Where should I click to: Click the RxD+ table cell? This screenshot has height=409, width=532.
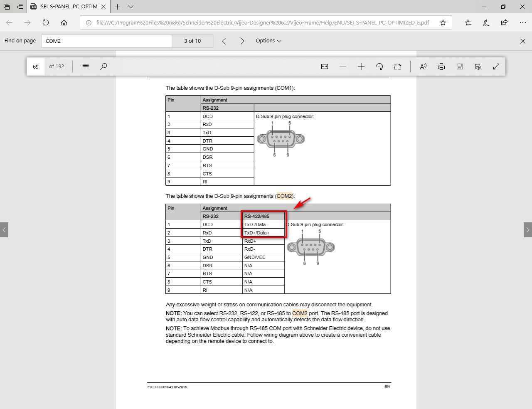264,241
